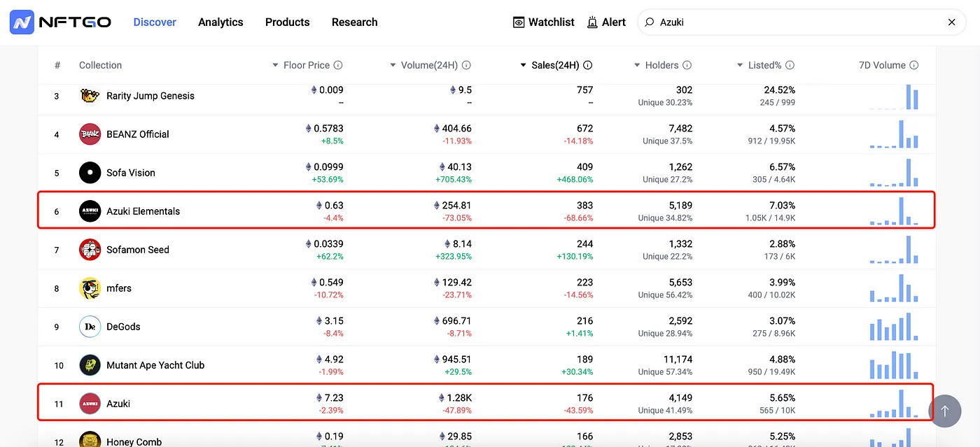Click the Floor Price info icon

tap(338, 65)
